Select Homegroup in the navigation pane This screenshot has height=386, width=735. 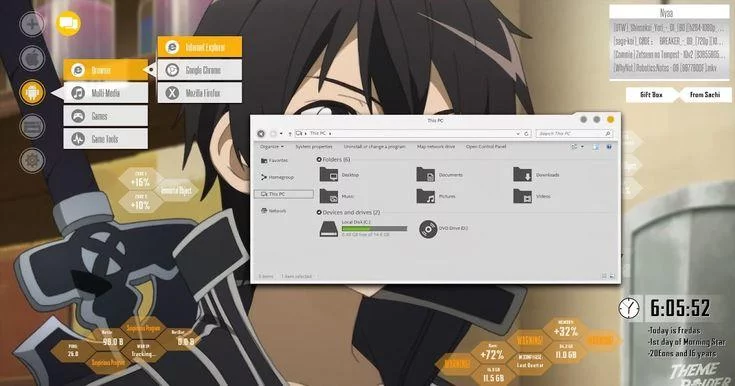(x=277, y=177)
